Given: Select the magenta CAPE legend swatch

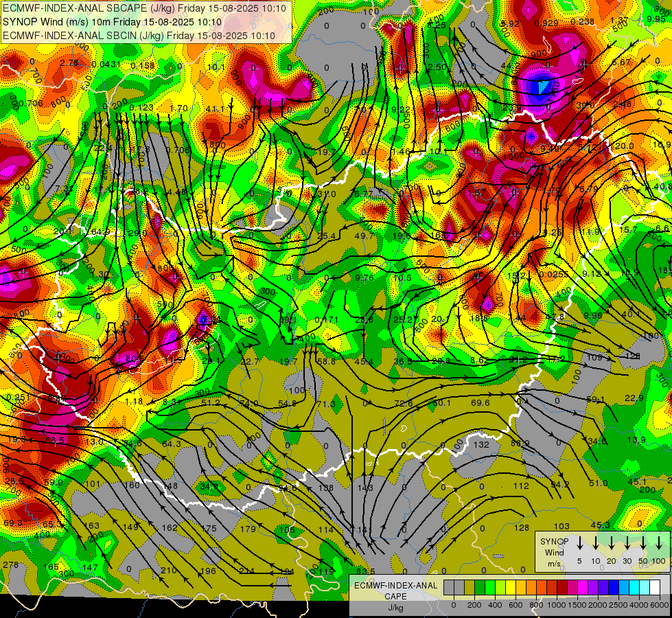Looking at the screenshot, I should pyautogui.click(x=583, y=587).
